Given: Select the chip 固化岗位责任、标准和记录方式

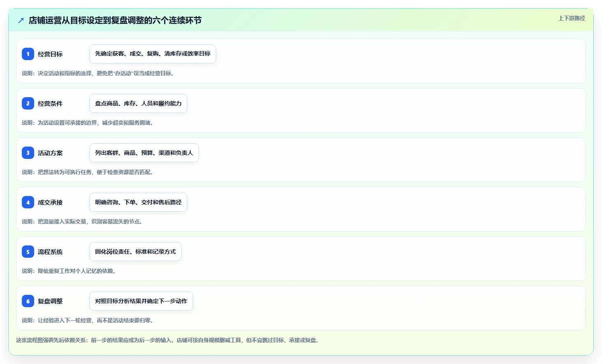Looking at the screenshot, I should pyautogui.click(x=135, y=252).
